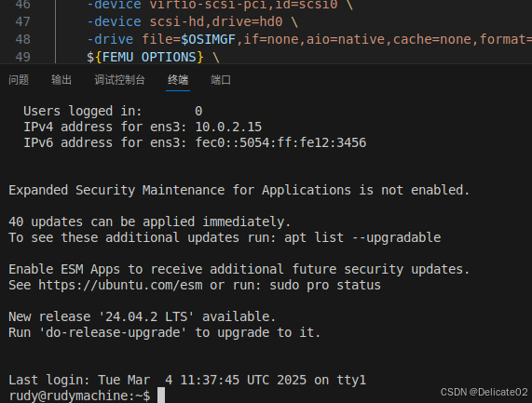Screen dimensions: 532x403
Task: Click the 'Users logged in:' terminal line
Action: click(x=113, y=111)
